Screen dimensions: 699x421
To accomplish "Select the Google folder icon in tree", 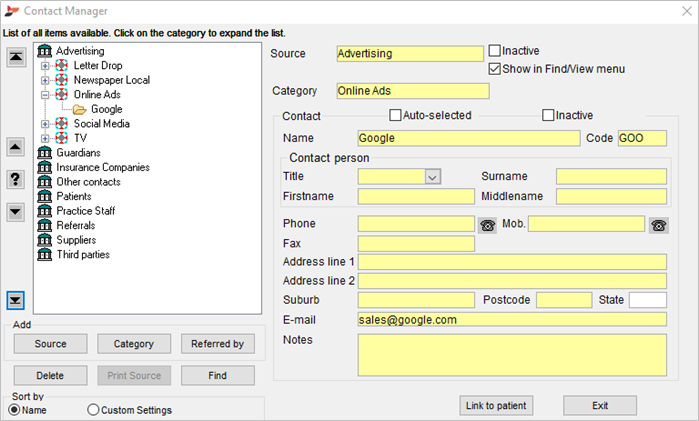I will click(79, 109).
